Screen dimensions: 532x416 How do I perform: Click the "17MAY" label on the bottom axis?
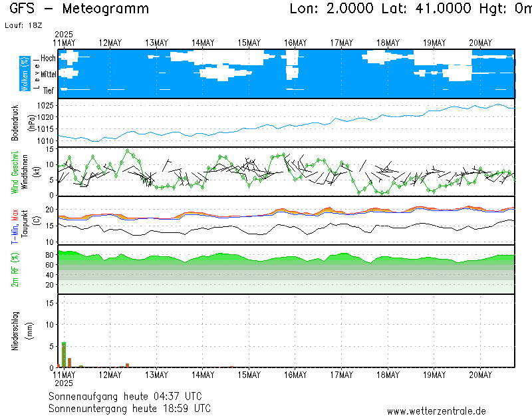click(342, 375)
